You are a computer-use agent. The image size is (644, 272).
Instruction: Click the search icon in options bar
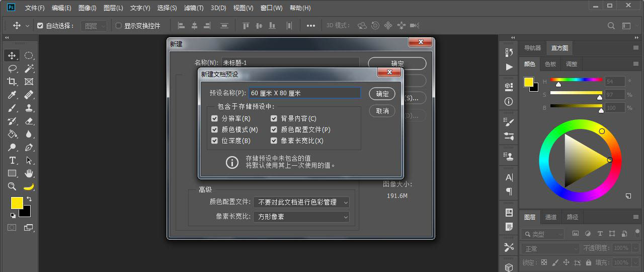tap(611, 26)
